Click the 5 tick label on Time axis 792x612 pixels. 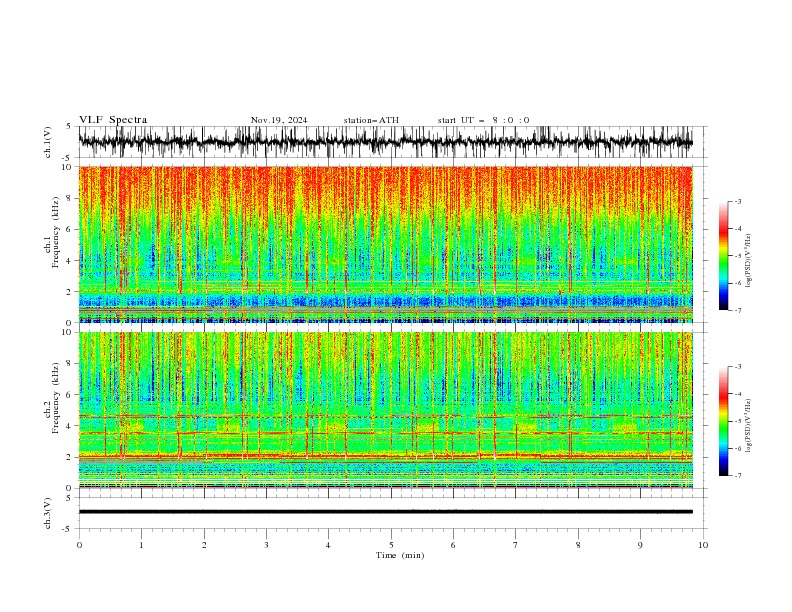click(391, 545)
